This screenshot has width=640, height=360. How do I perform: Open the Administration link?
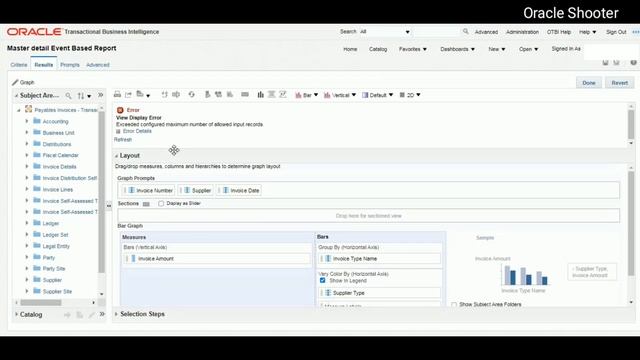point(522,32)
